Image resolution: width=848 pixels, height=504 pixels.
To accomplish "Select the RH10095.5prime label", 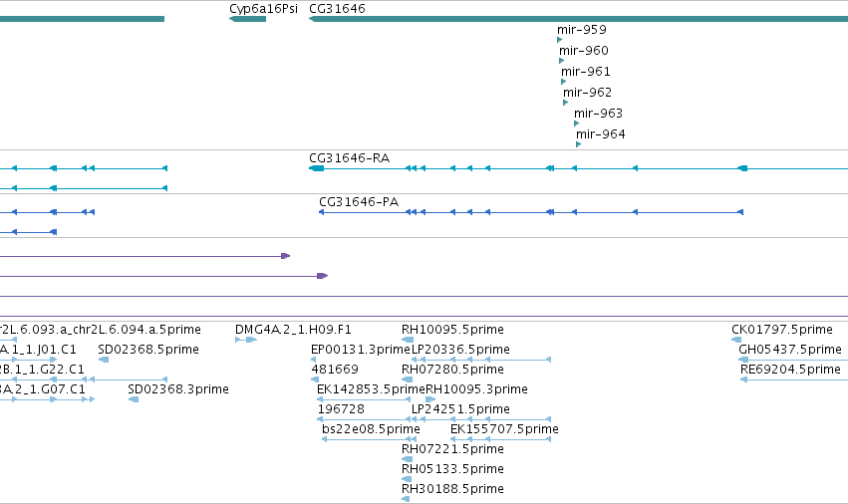I will coord(452,330).
